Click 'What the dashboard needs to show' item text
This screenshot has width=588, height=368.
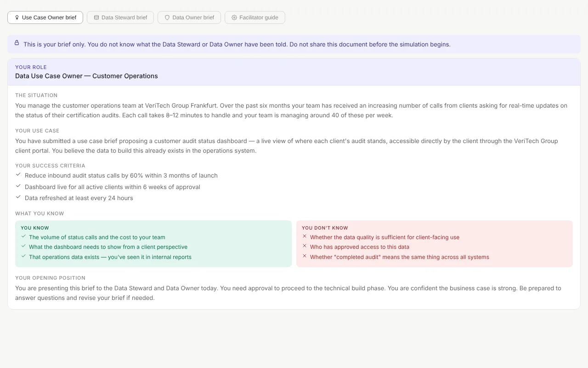pos(108,247)
